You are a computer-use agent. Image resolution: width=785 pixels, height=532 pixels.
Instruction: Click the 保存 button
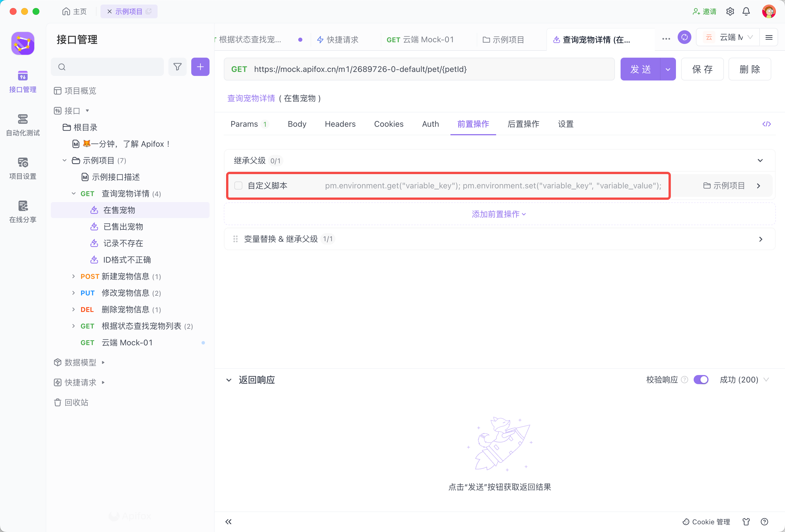click(702, 69)
